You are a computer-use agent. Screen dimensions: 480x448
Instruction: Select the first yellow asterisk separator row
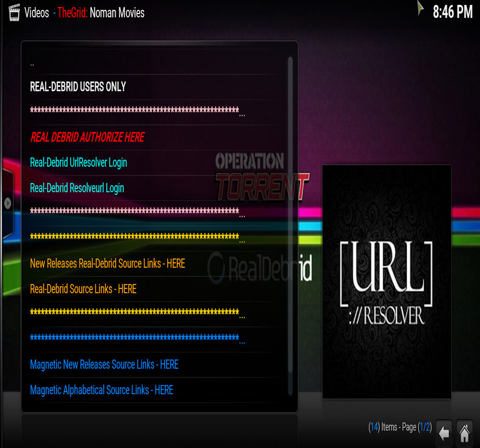point(135,238)
